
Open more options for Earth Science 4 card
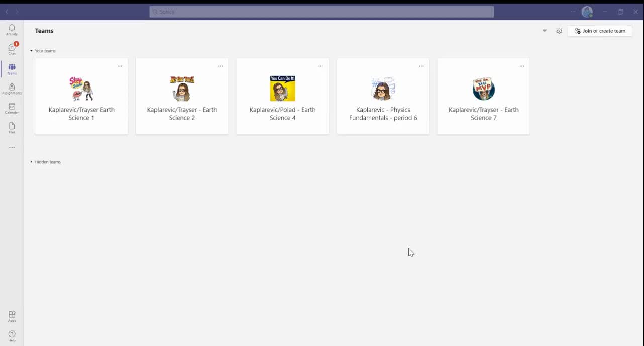pos(320,66)
